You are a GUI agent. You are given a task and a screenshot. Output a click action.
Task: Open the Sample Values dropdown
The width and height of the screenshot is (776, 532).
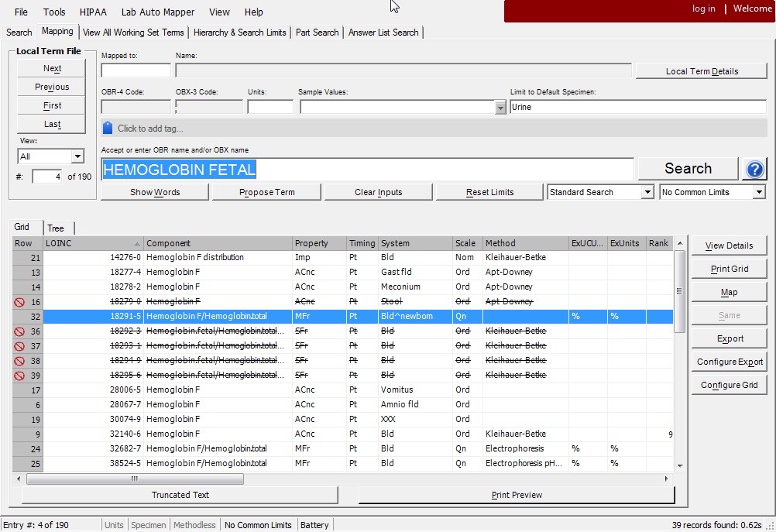[500, 108]
